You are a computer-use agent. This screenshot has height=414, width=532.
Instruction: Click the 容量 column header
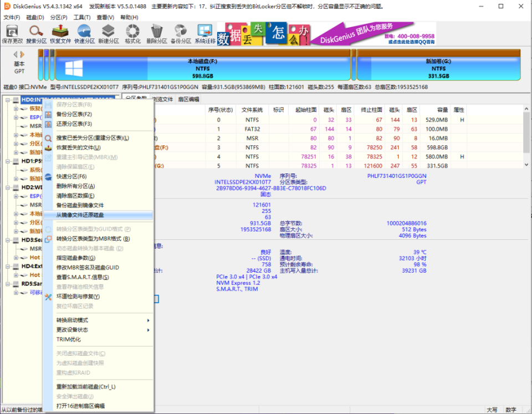436,110
